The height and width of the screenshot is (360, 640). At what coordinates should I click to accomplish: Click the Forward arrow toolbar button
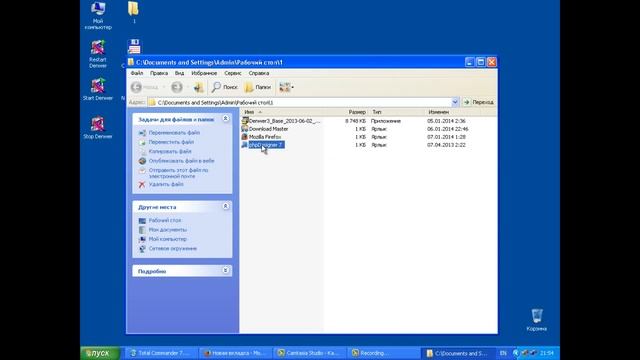[x=177, y=87]
